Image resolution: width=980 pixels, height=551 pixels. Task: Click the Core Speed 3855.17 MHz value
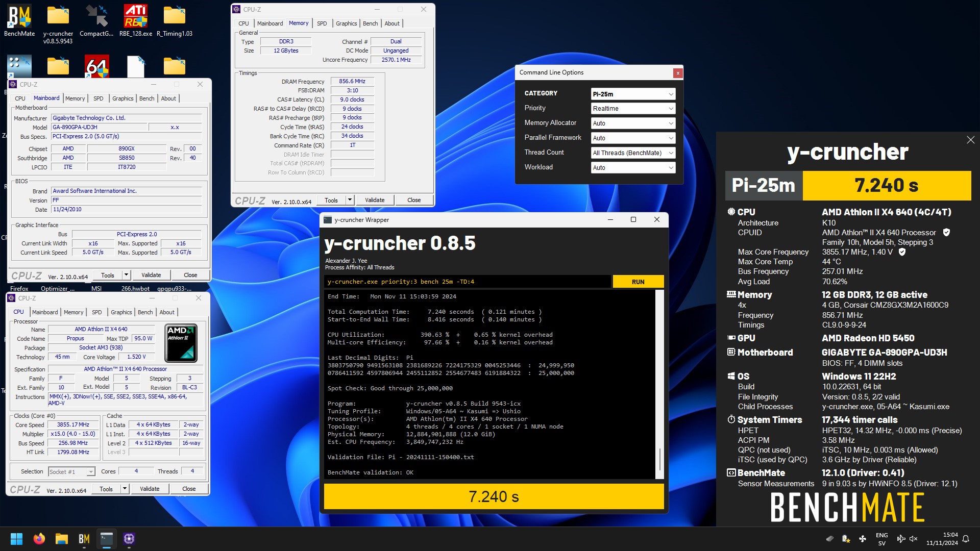(x=73, y=424)
